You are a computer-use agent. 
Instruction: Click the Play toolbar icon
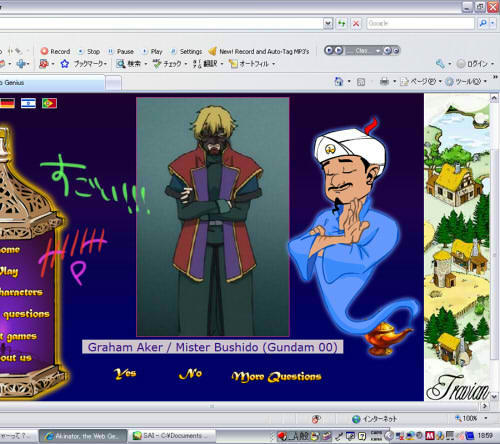pos(145,51)
